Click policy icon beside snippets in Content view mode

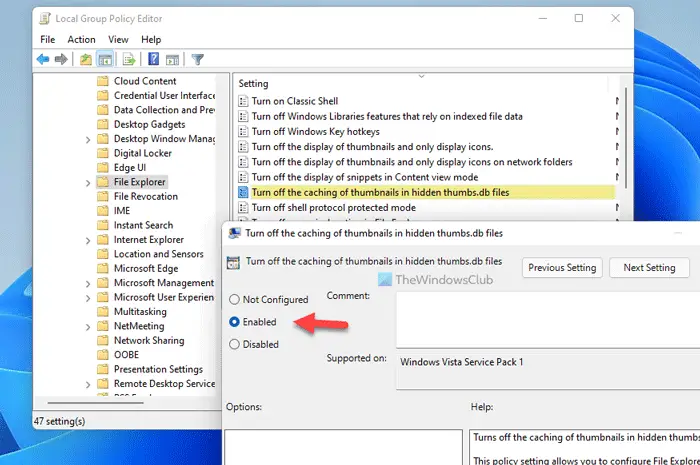pos(243,177)
